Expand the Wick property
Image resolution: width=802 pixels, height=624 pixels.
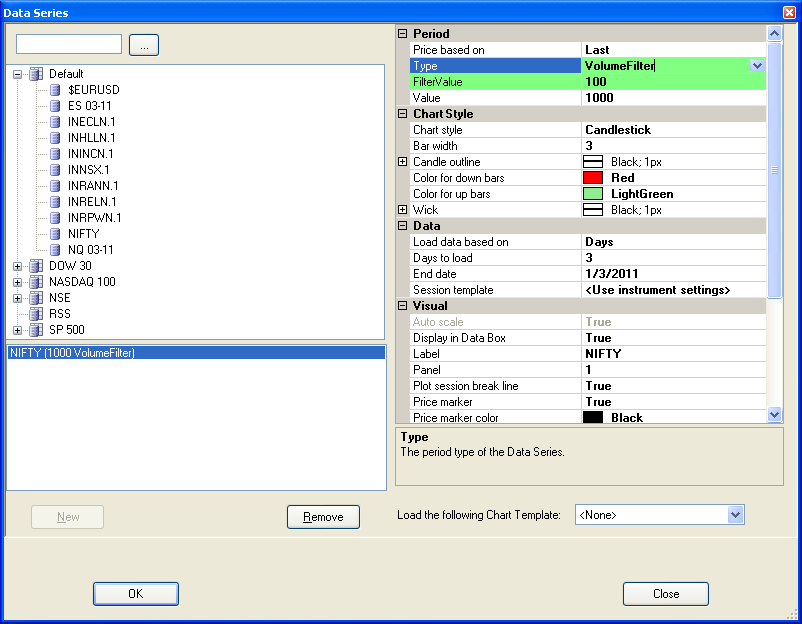click(x=403, y=210)
